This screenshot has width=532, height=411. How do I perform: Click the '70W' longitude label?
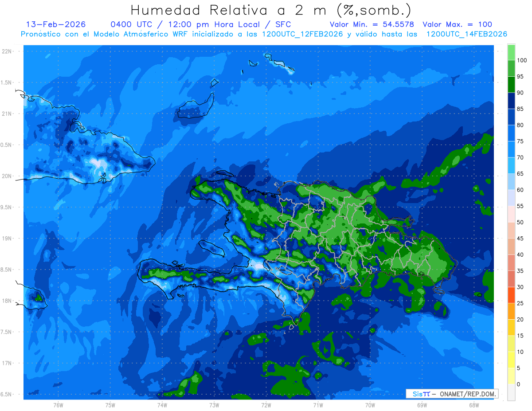coord(370,405)
